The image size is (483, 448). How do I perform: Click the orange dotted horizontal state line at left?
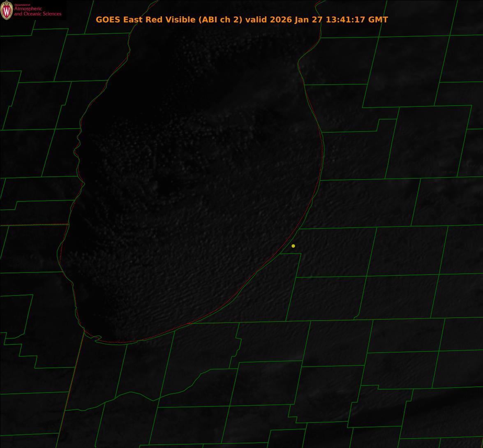click(33, 225)
